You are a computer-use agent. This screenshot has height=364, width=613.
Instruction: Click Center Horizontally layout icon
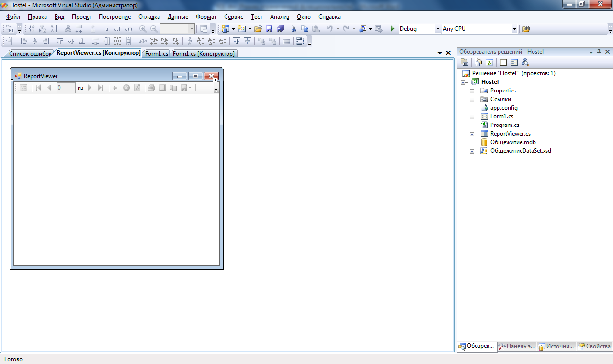point(236,41)
